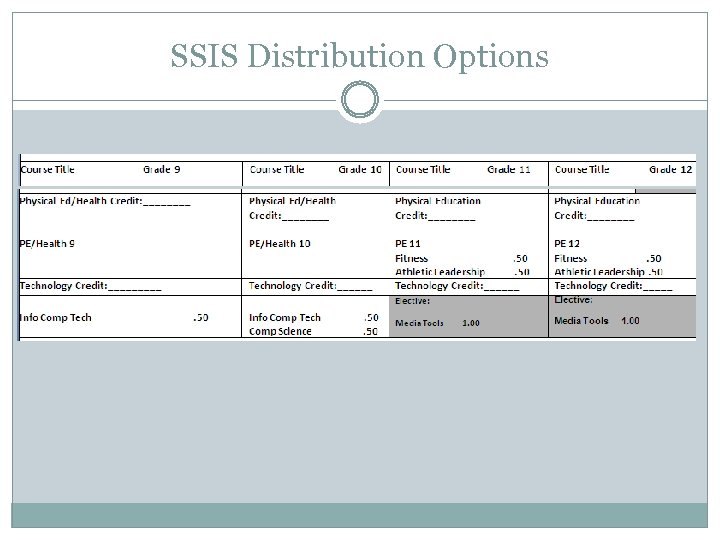The height and width of the screenshot is (540, 720).
Task: Click 'Athletic Leadership' under PE 11
Action: [x=440, y=272]
